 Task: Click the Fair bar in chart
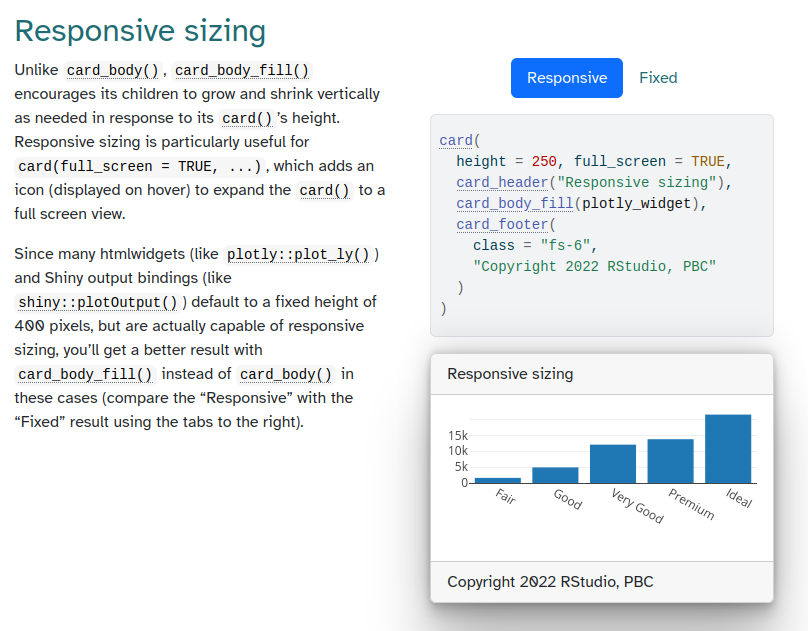click(x=498, y=481)
